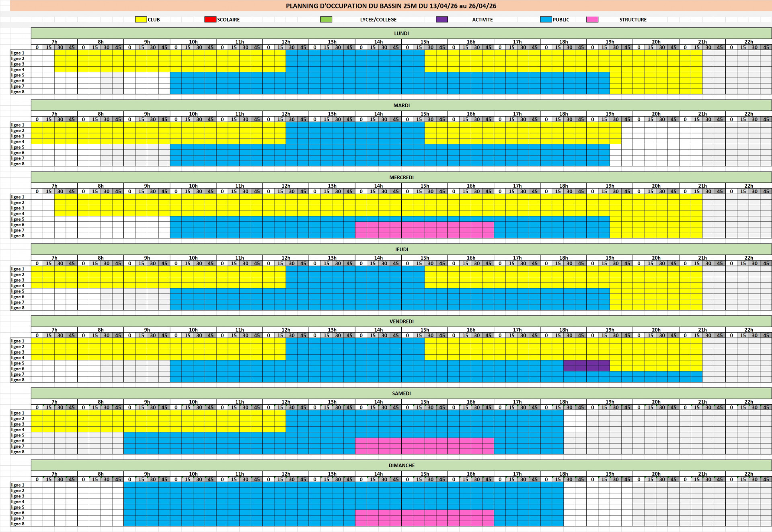This screenshot has height=532, width=772.
Task: Select the ligne 1 label under Dimanche
Action: click(x=18, y=485)
